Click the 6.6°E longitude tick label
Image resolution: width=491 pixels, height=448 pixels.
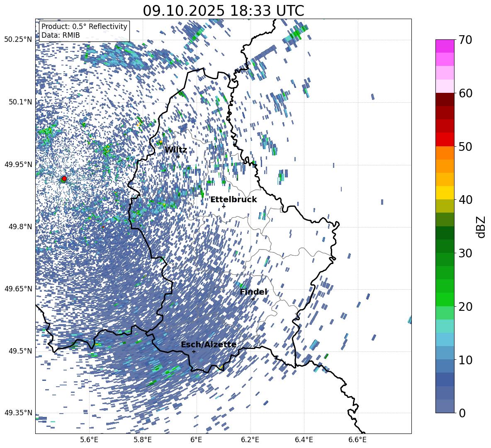(x=357, y=440)
